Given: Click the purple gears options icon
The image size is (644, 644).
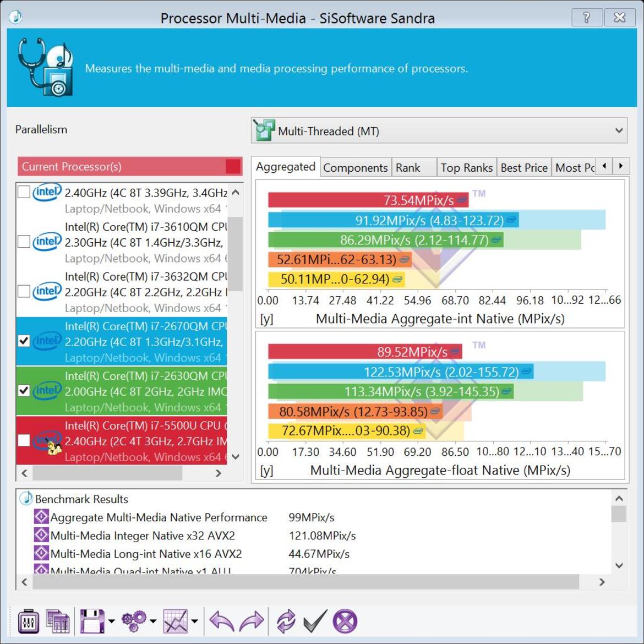Looking at the screenshot, I should point(134,621).
